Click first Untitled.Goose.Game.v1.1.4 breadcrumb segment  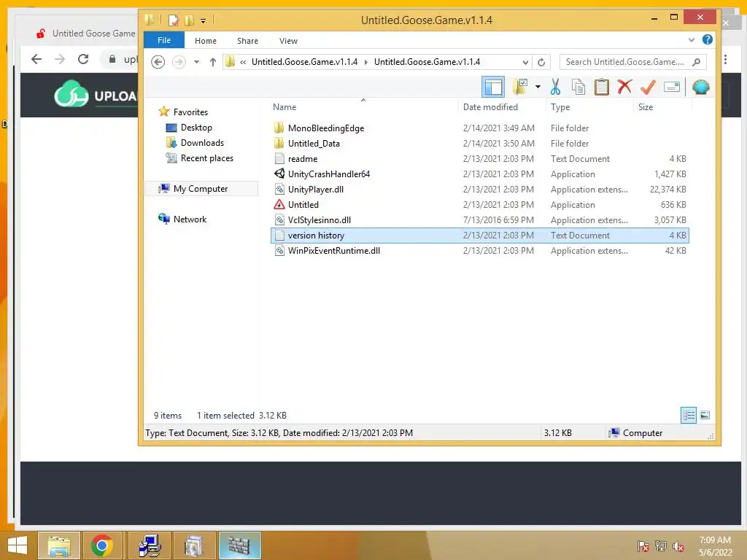point(304,62)
